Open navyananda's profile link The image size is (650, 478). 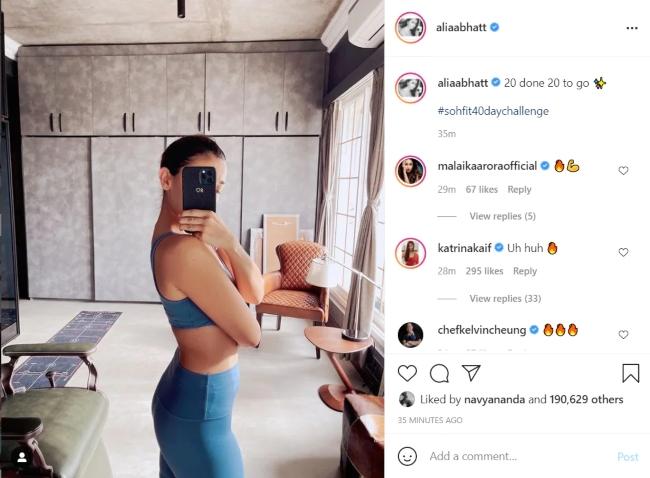coord(495,399)
